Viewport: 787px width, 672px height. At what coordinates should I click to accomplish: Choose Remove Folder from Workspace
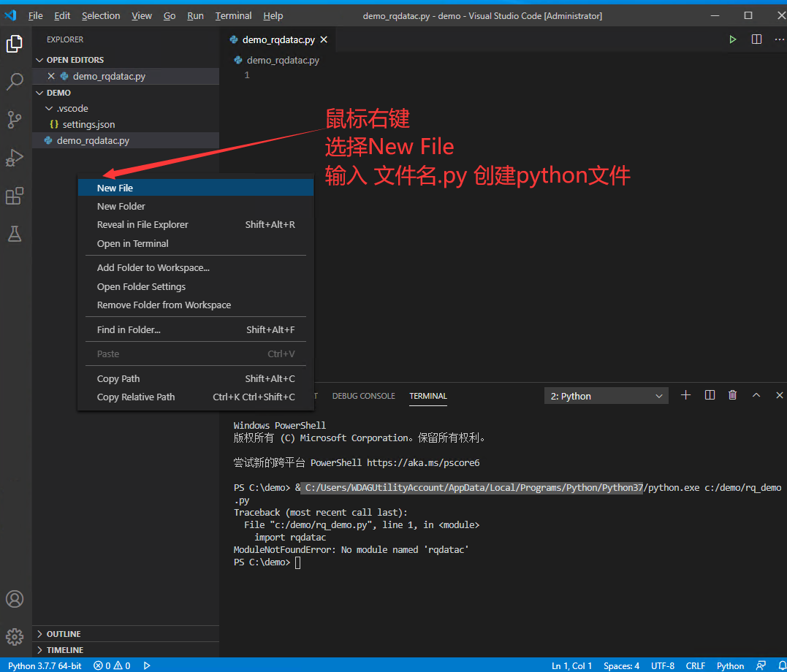pyautogui.click(x=196, y=305)
